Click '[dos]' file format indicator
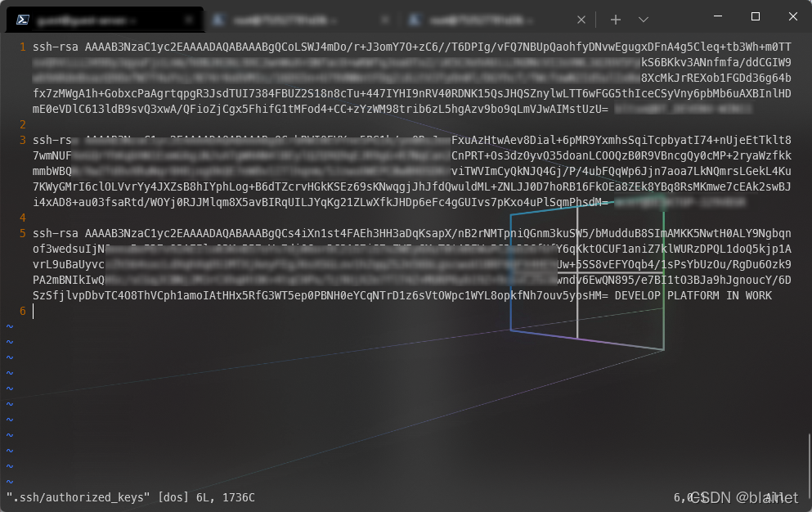 [x=173, y=497]
